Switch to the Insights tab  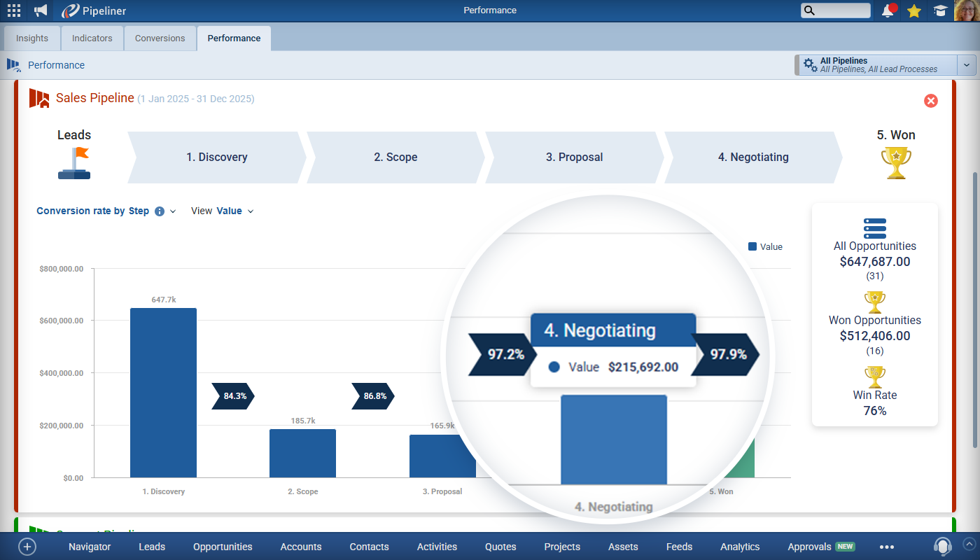[32, 38]
